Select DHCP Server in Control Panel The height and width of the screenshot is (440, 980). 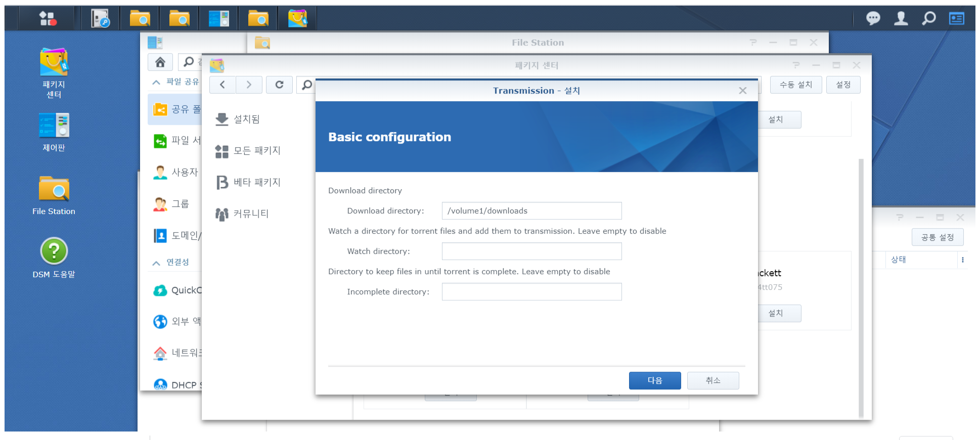[x=176, y=385]
